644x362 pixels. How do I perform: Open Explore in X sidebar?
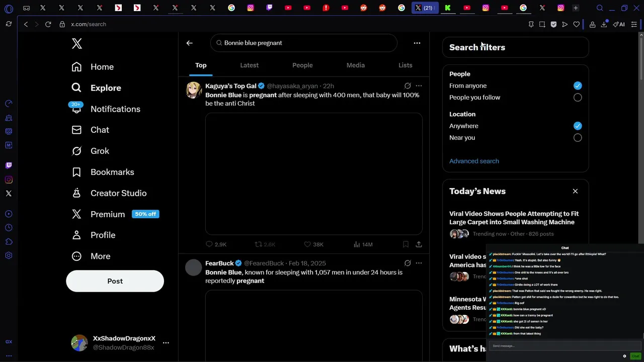97,88
